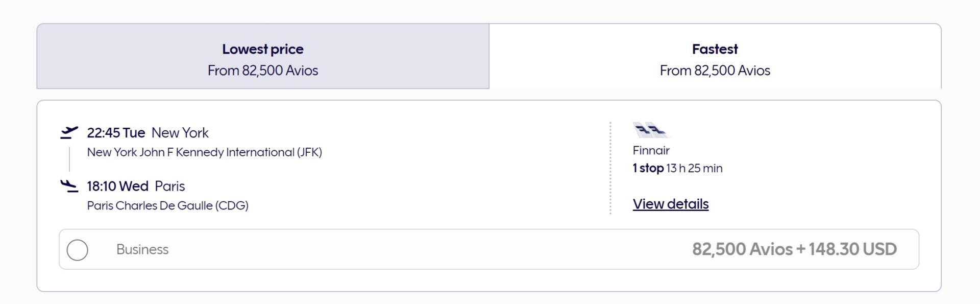Image resolution: width=980 pixels, height=304 pixels.
Task: Click the 82,500 Avios + 148.30 USD price
Action: pos(794,249)
